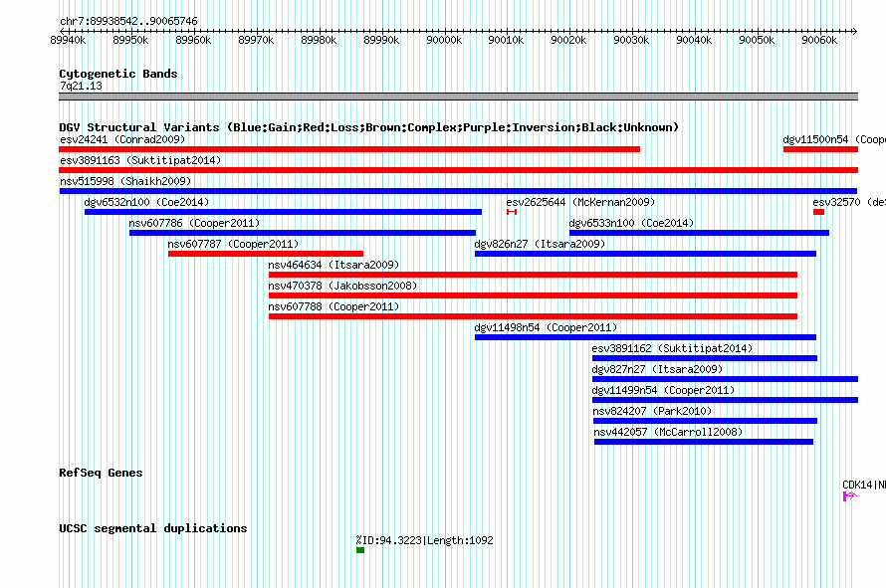The width and height of the screenshot is (886, 588).
Task: Open the RefSeq Genes track heading
Action: (x=101, y=473)
